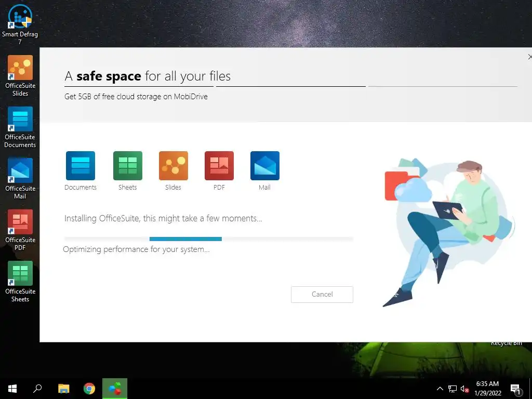The image size is (532, 399).
Task: Click the second slide indicator line under the heading
Action: pos(291,87)
